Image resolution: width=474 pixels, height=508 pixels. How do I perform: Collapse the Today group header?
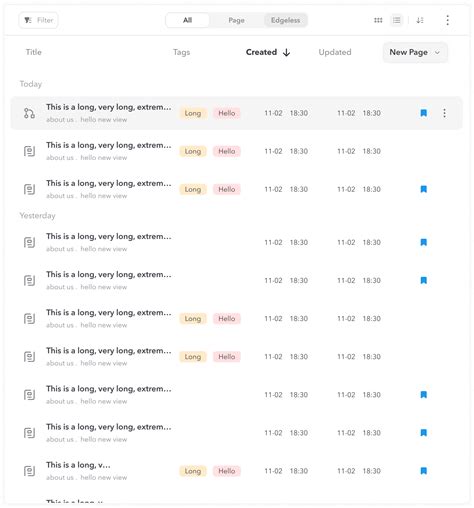coord(31,84)
